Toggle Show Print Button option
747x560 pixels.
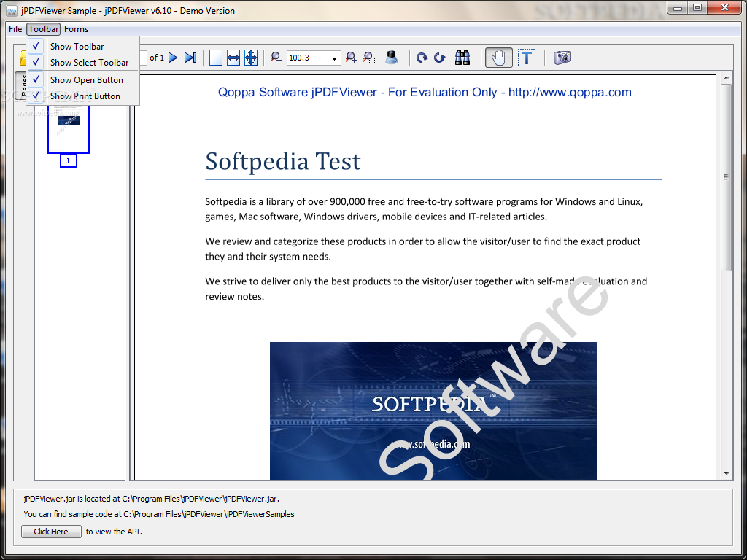pos(83,96)
